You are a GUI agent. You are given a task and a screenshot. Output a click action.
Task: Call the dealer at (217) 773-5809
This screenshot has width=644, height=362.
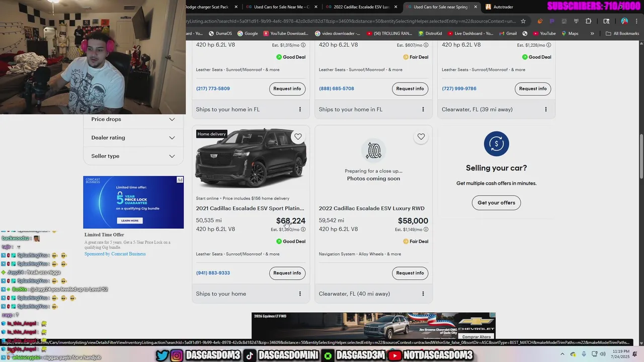tap(213, 88)
